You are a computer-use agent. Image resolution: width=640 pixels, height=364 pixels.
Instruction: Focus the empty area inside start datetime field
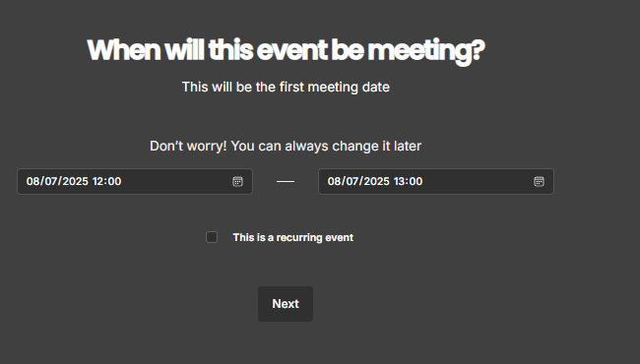(x=175, y=181)
